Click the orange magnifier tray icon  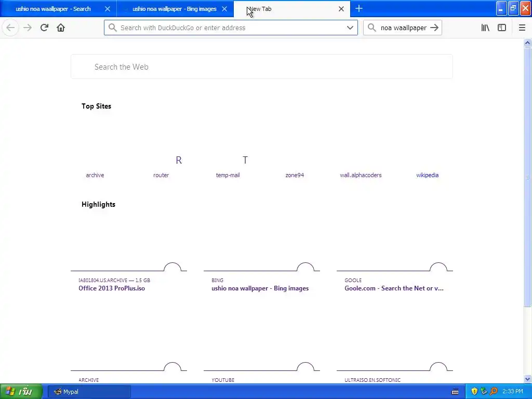pyautogui.click(x=494, y=392)
